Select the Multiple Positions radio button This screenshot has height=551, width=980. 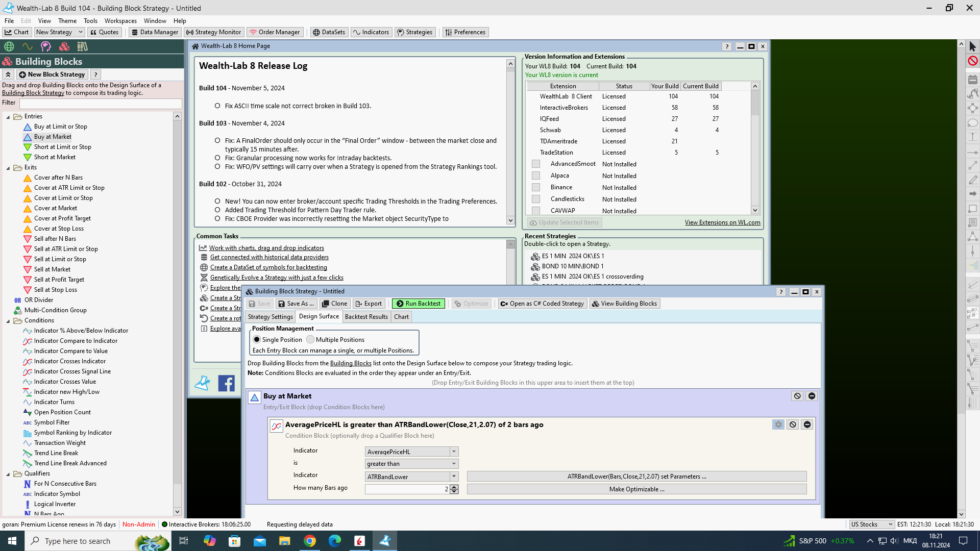310,340
